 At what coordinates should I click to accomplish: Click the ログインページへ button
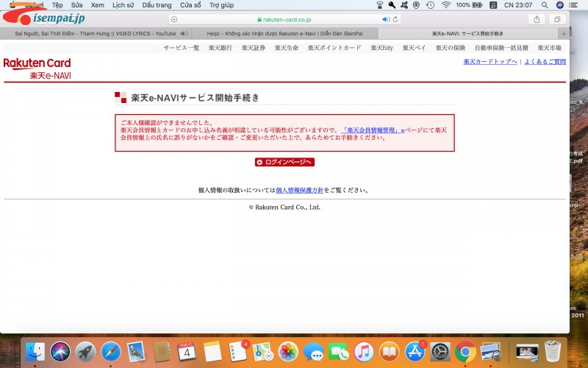coord(284,162)
